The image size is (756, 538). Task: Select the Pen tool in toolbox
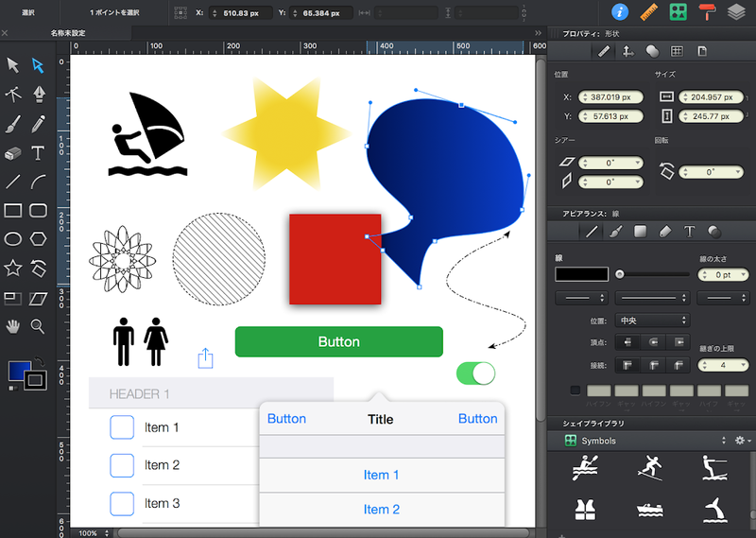coord(39,94)
